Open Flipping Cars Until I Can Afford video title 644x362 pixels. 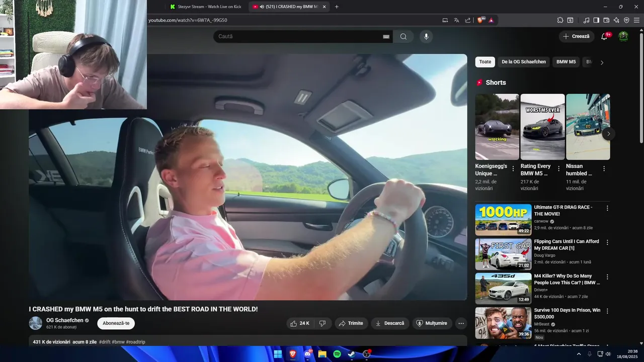click(567, 245)
